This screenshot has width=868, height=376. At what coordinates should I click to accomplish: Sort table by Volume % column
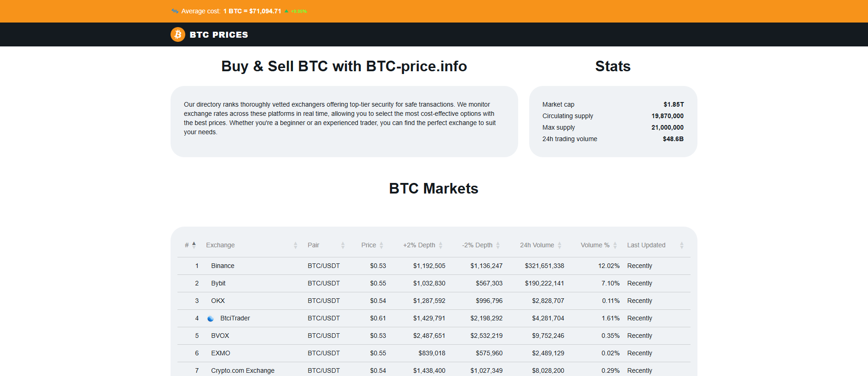[615, 245]
